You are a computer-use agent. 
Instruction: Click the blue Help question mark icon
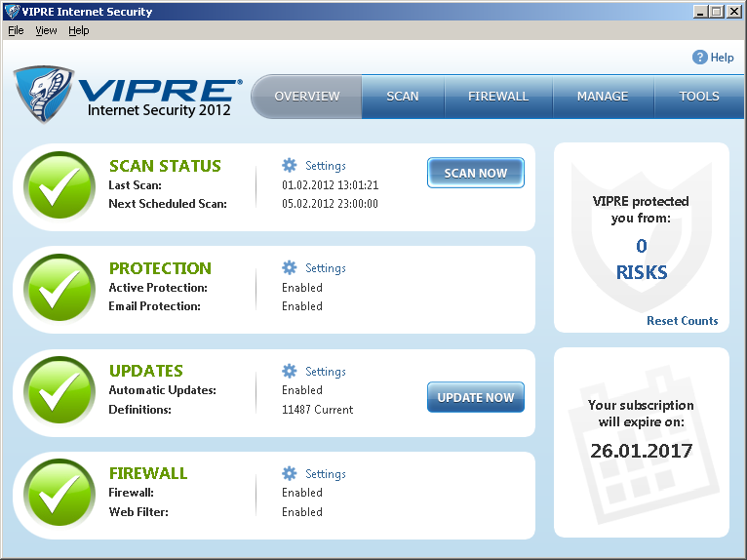tap(699, 58)
